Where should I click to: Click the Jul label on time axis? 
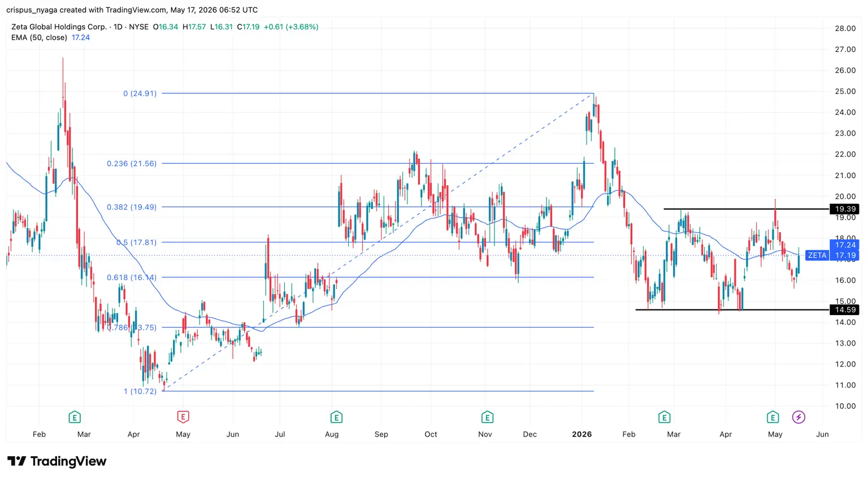tap(280, 434)
